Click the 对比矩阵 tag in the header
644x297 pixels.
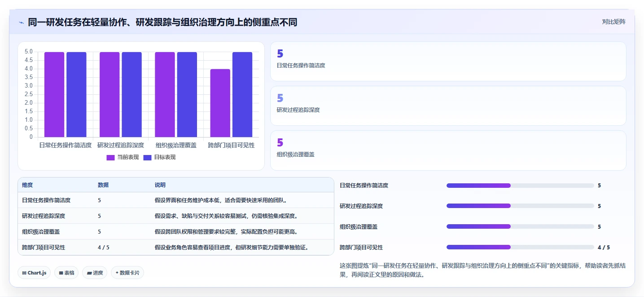click(613, 22)
